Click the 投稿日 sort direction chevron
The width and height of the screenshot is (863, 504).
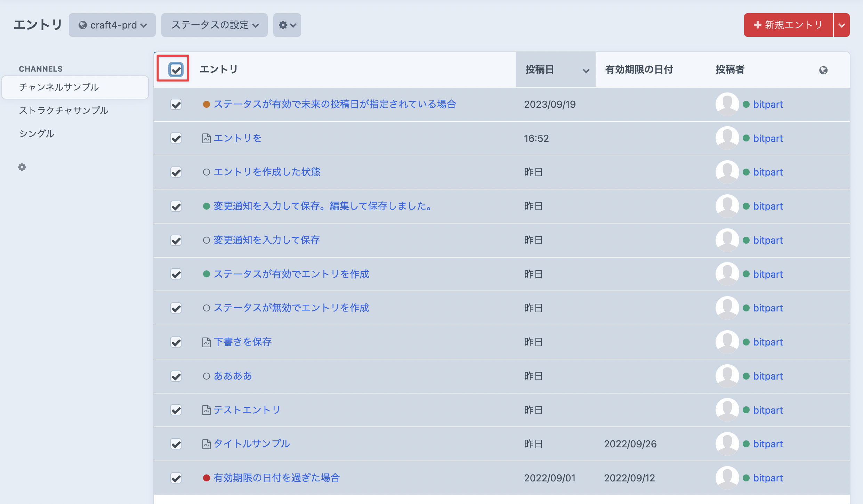tap(586, 70)
